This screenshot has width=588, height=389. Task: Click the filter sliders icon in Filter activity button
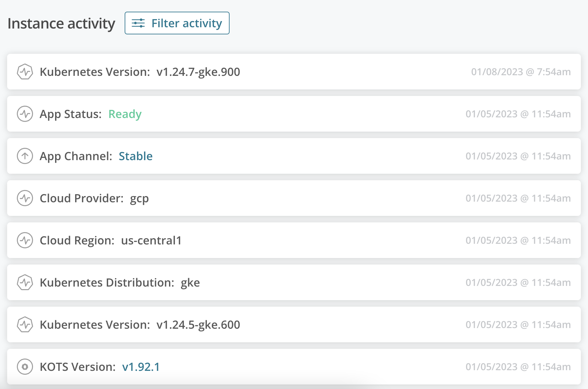click(139, 23)
